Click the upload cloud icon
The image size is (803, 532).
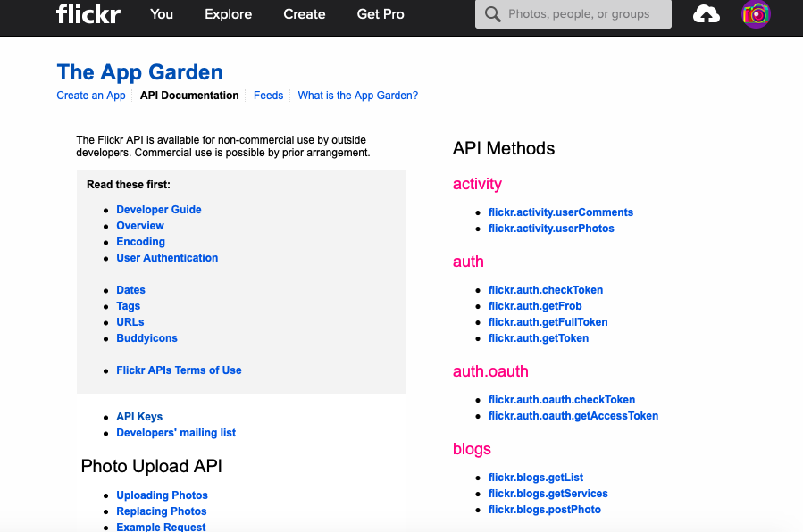tap(707, 14)
